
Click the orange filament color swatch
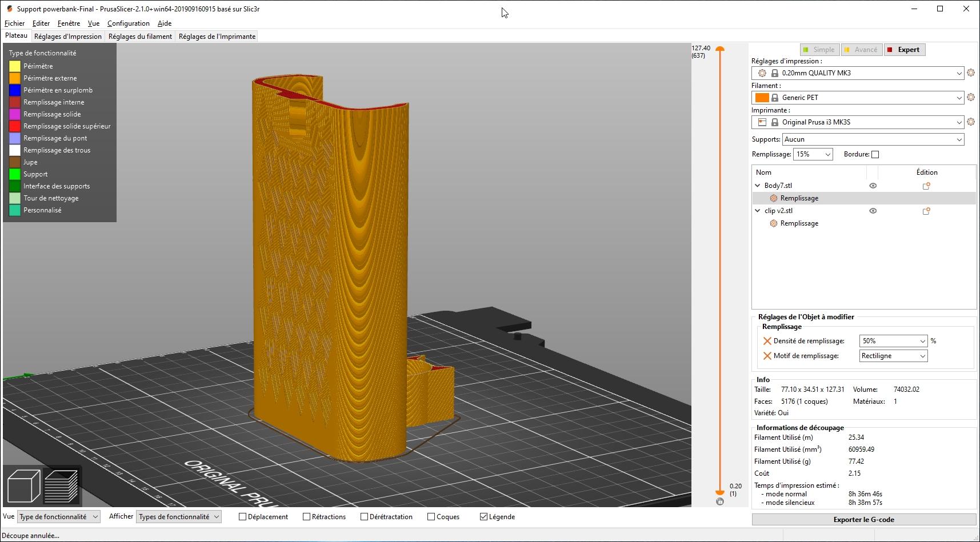pyautogui.click(x=762, y=98)
